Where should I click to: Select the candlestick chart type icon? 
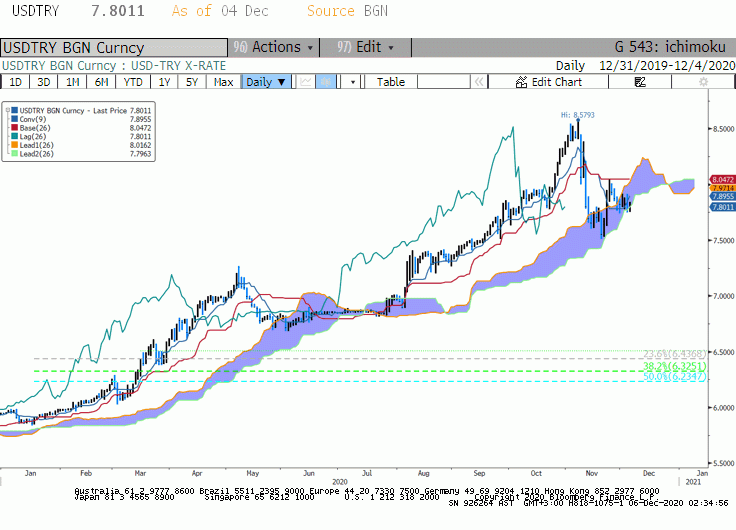point(326,82)
